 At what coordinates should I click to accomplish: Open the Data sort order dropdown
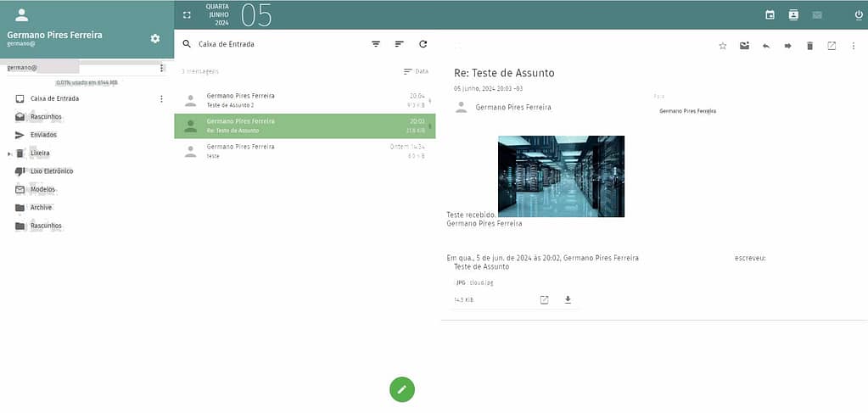(416, 71)
